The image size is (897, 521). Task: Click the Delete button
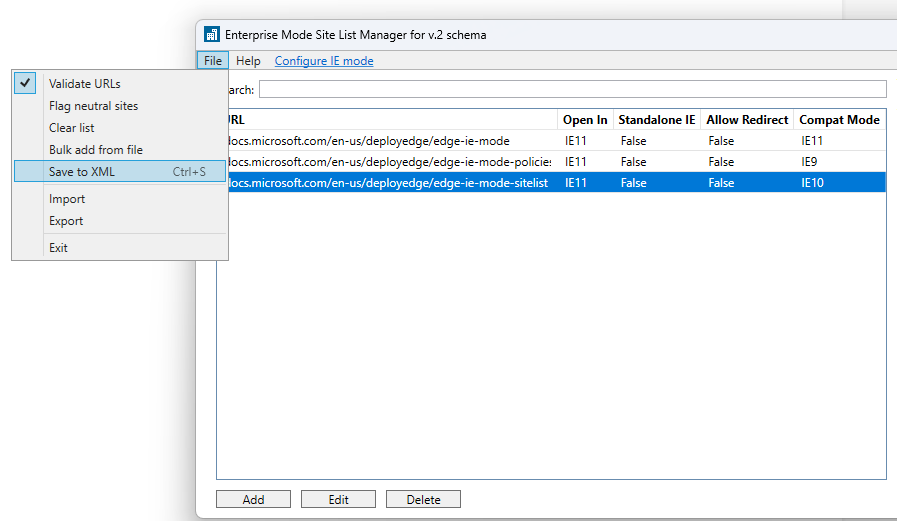(x=423, y=499)
